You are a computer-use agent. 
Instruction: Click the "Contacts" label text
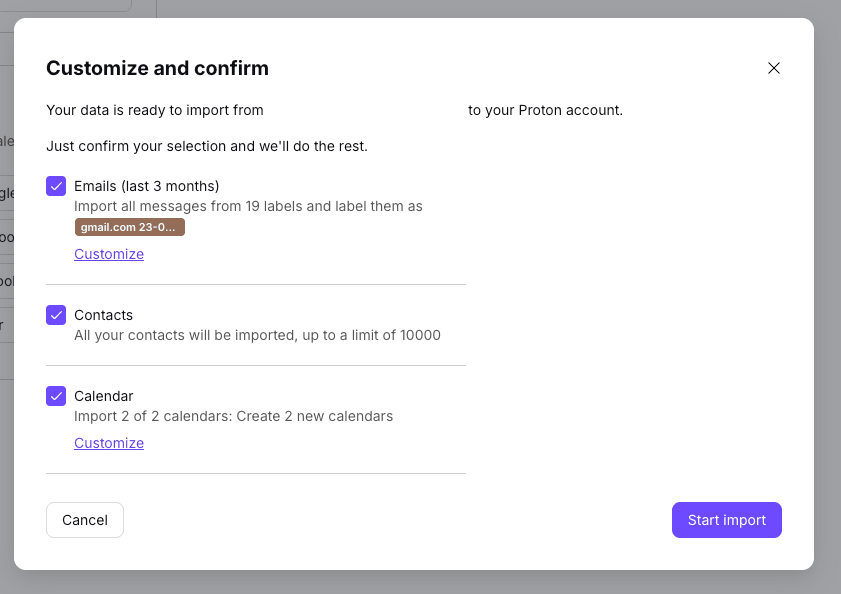(103, 315)
